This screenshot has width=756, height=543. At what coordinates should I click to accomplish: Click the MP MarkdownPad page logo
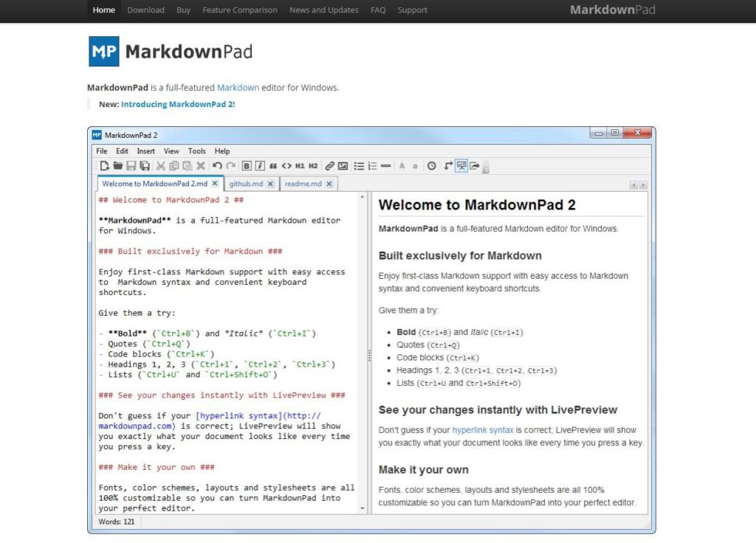[x=171, y=51]
